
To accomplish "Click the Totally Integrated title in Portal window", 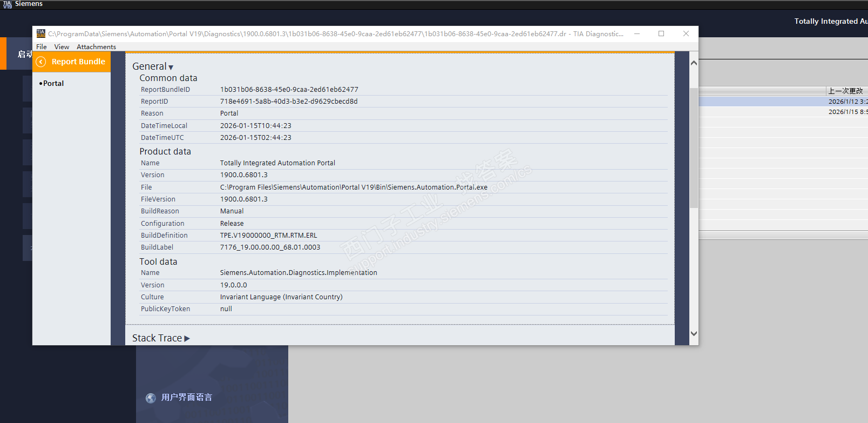I will tap(831, 22).
